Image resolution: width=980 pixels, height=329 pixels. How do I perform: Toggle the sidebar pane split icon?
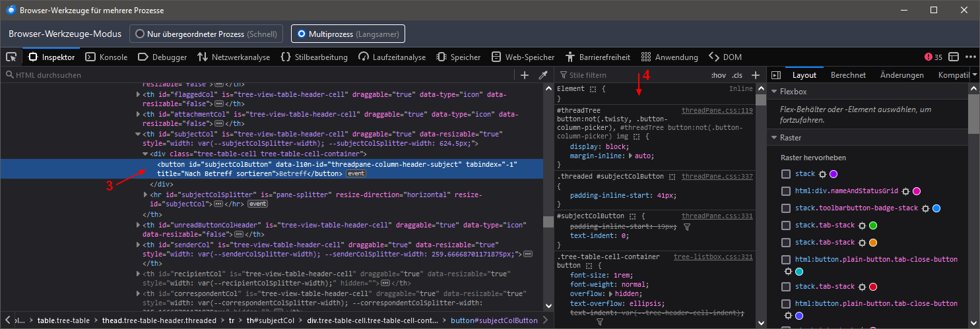(x=776, y=75)
